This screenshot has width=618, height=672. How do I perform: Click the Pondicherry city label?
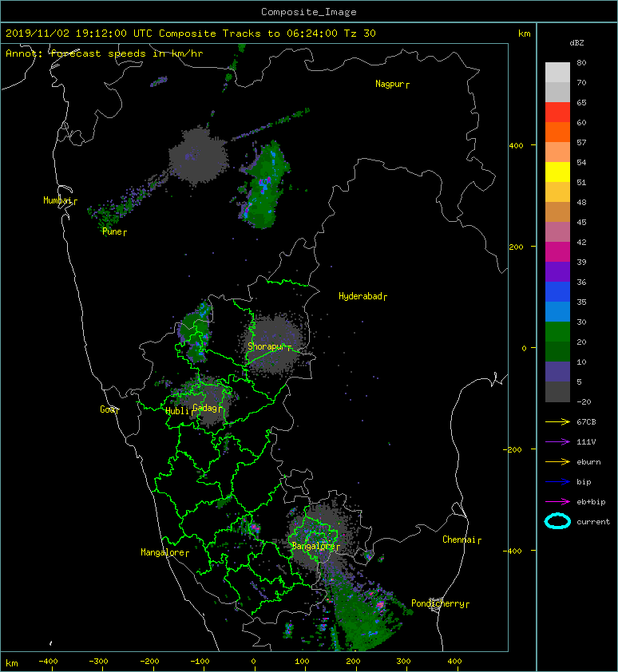(x=438, y=603)
